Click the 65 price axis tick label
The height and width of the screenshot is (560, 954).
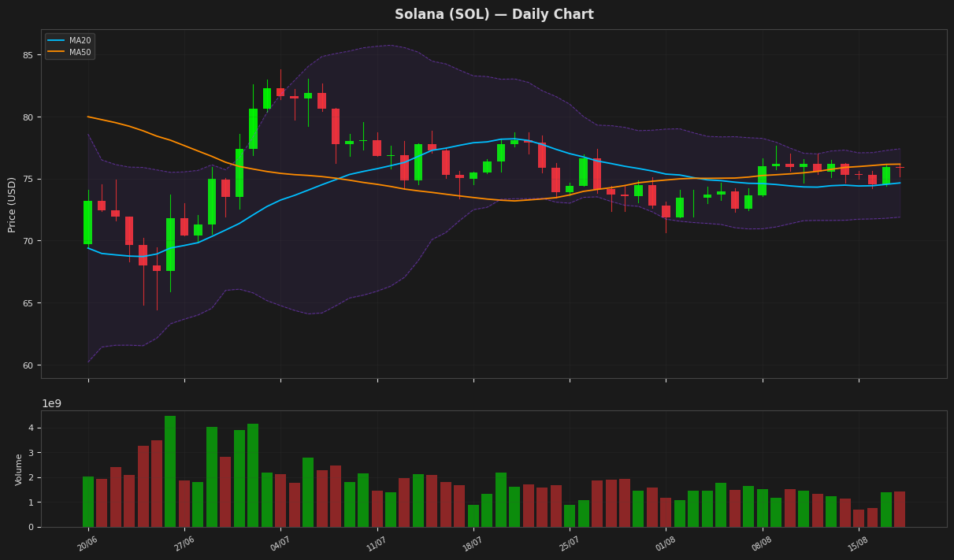28,303
